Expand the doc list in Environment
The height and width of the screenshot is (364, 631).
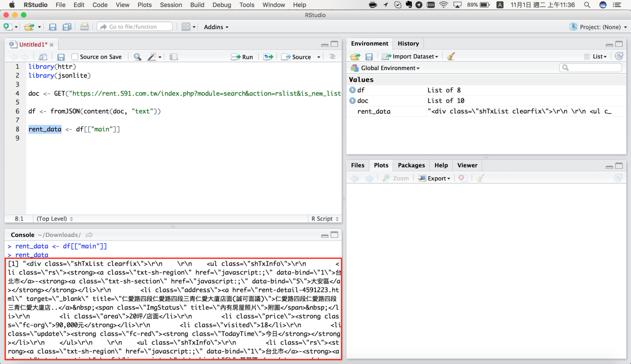click(x=352, y=101)
